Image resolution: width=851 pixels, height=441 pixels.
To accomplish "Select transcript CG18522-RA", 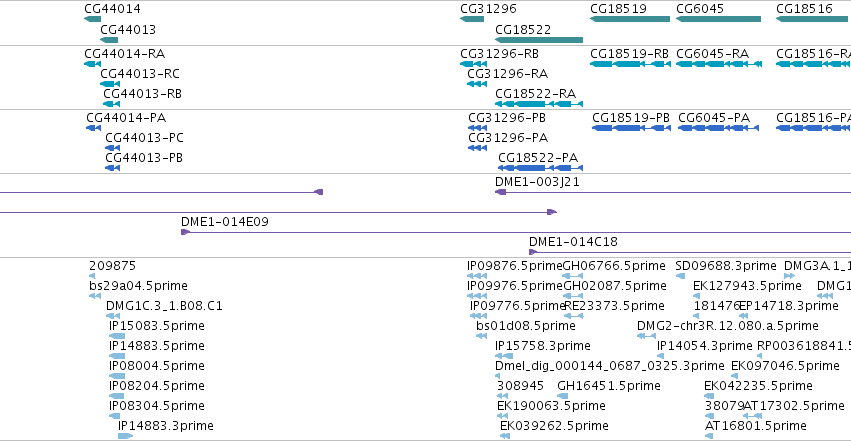I will 539,104.
